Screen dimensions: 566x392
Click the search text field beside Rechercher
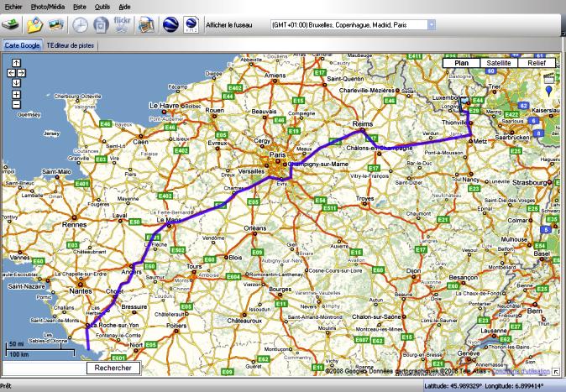[x=45, y=368]
